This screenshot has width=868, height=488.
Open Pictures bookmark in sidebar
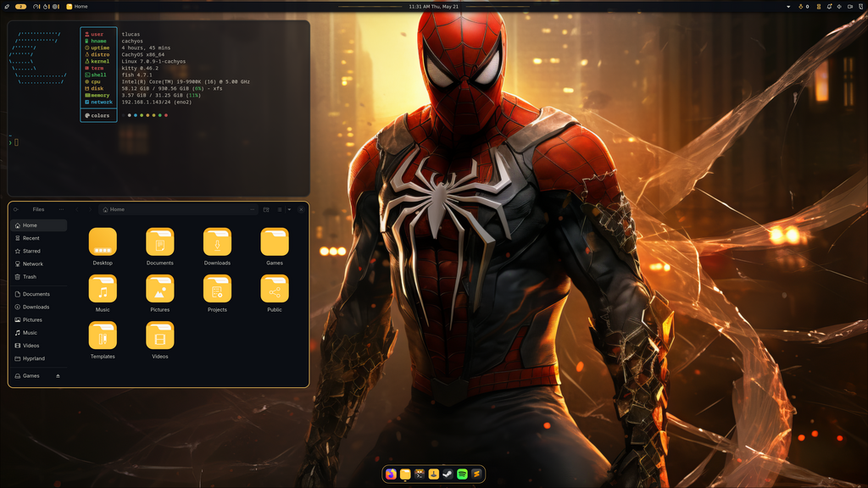pyautogui.click(x=39, y=319)
